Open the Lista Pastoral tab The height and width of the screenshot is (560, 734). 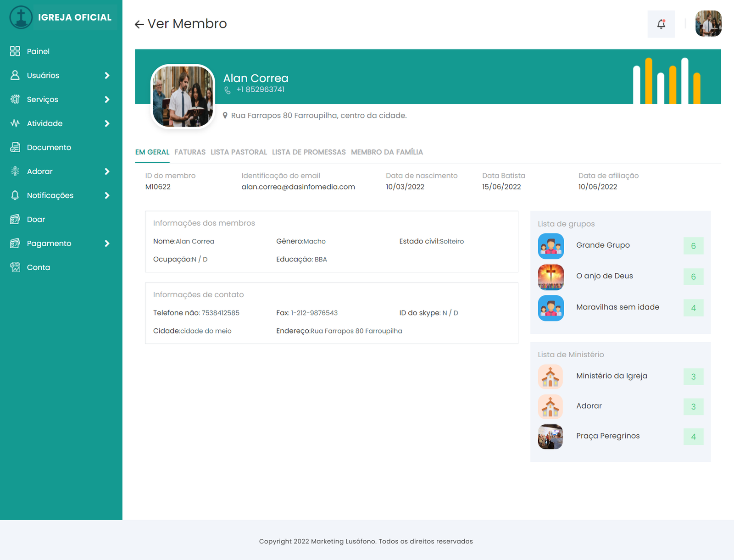coord(239,152)
